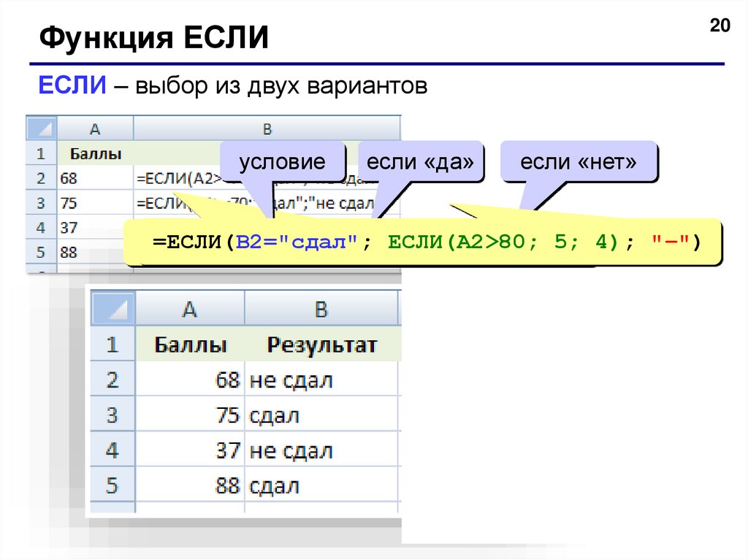Click cell 68 in the formula spreadsheet
The height and width of the screenshot is (560, 748).
coord(95,178)
